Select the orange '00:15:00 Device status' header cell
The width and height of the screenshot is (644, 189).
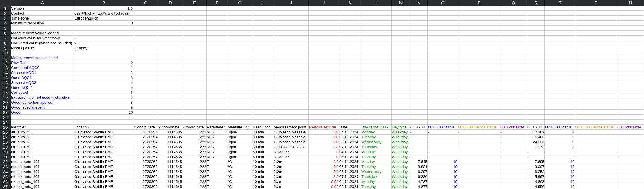click(x=596, y=127)
